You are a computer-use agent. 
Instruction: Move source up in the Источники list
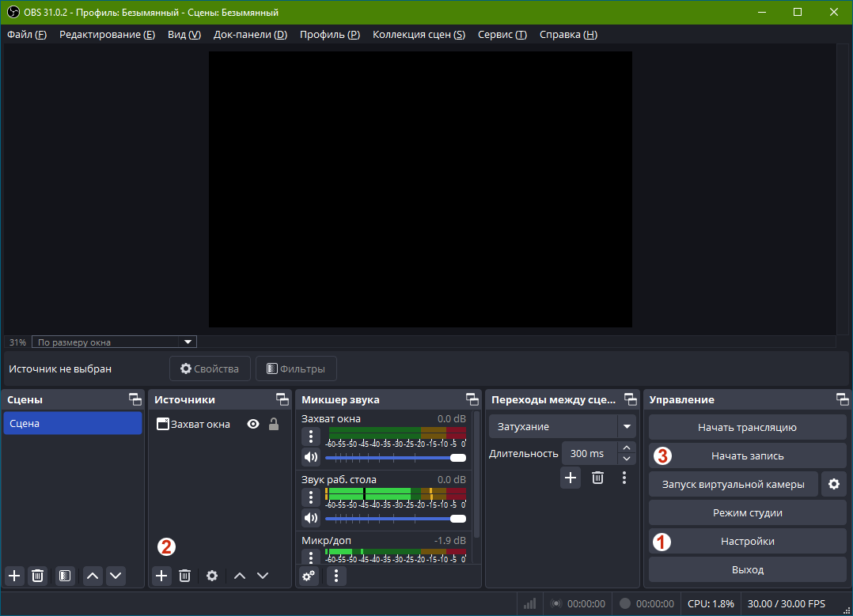point(240,576)
